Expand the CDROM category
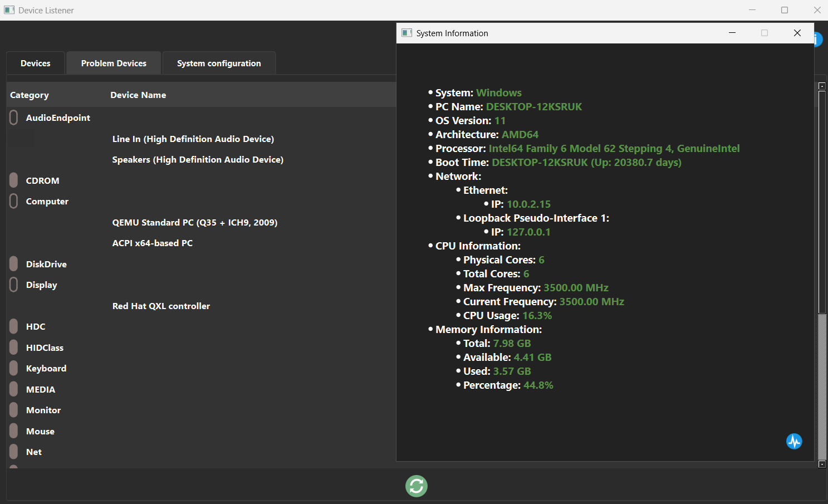Image resolution: width=828 pixels, height=504 pixels. pos(14,180)
